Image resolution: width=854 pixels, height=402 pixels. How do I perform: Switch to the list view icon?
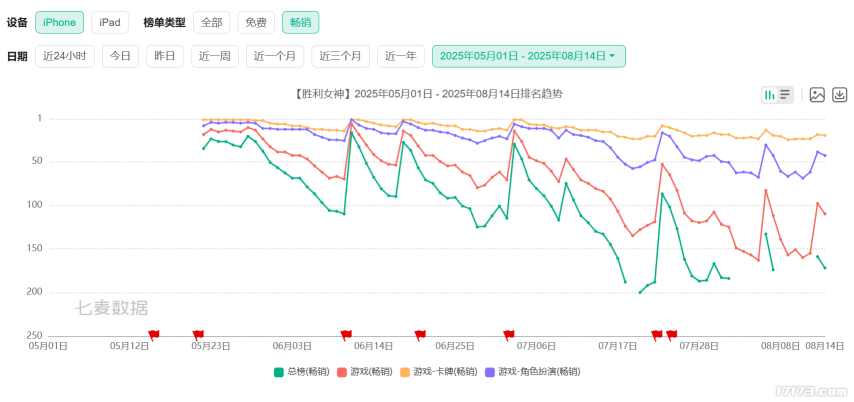[785, 95]
